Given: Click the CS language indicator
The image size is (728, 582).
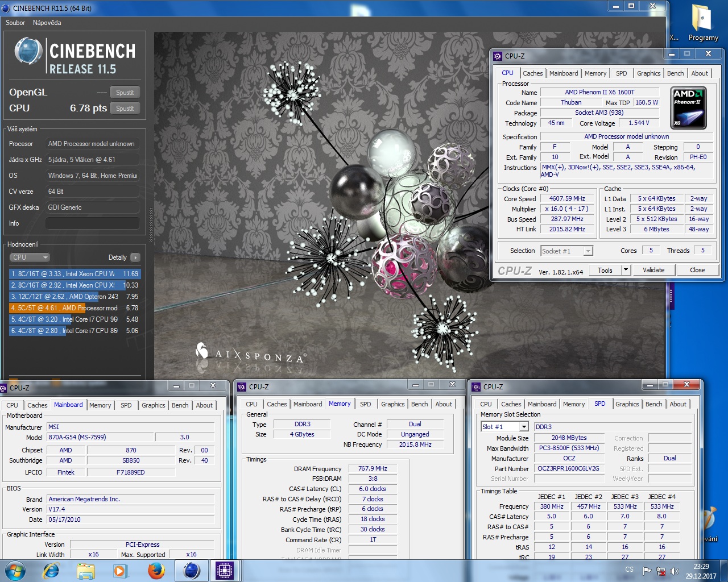Looking at the screenshot, I should [629, 569].
